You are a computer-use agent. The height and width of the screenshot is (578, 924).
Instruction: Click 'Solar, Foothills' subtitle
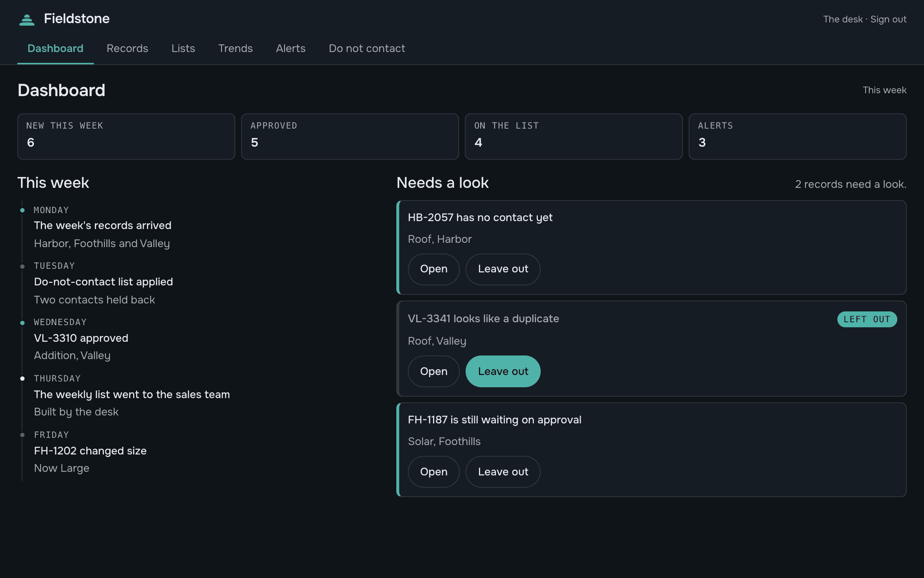click(444, 441)
